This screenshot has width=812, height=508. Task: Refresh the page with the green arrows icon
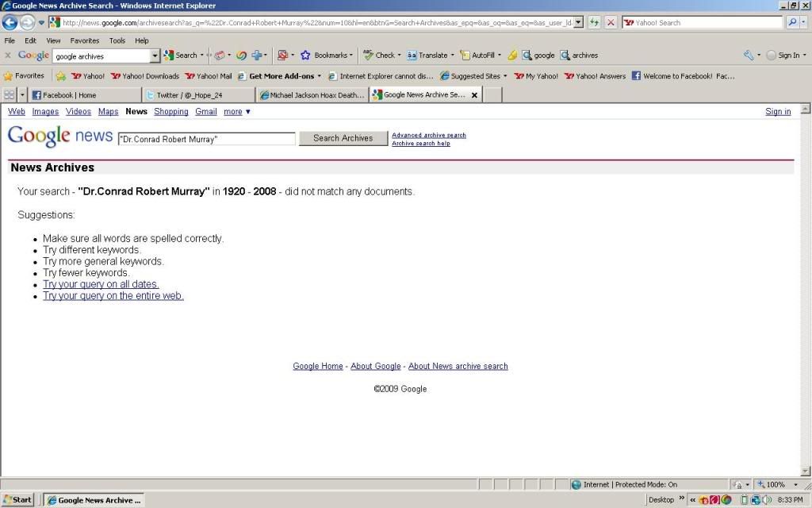594,22
